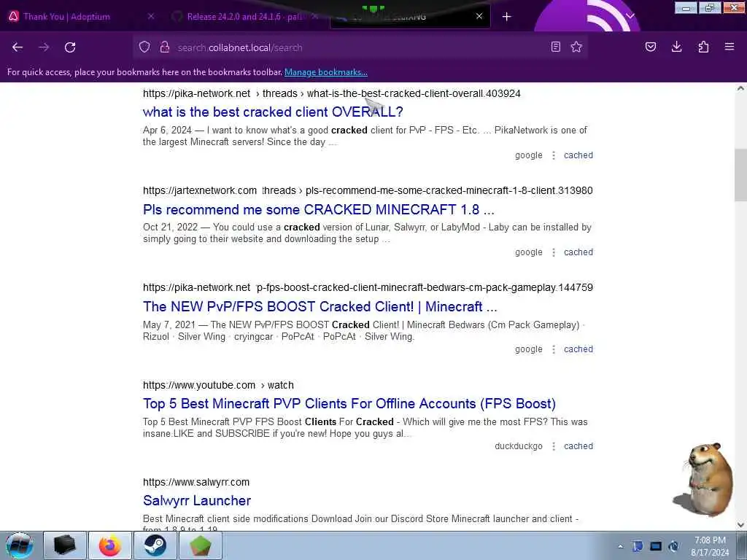Image resolution: width=747 pixels, height=560 pixels.
Task: Focus the search.collabnet.local address bar
Action: 360,47
